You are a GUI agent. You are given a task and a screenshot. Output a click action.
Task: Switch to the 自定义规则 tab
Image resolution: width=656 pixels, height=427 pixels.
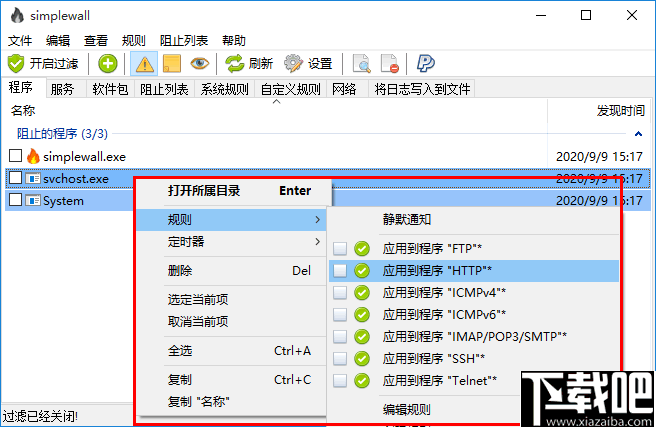pos(290,89)
